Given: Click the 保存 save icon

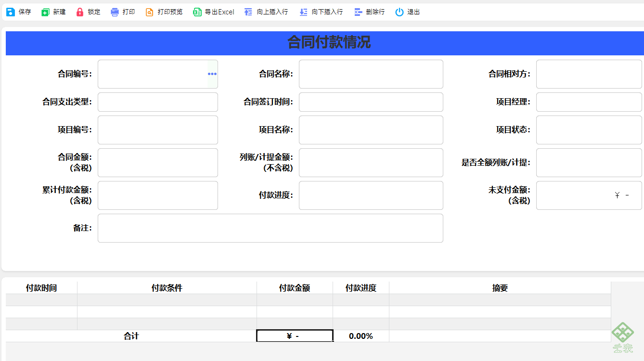Looking at the screenshot, I should [11, 12].
